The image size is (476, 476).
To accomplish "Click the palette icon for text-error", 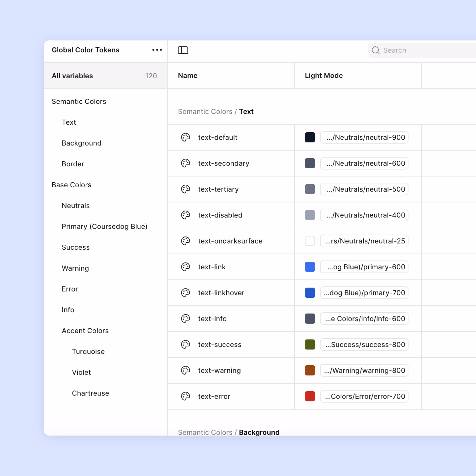I will click(186, 396).
